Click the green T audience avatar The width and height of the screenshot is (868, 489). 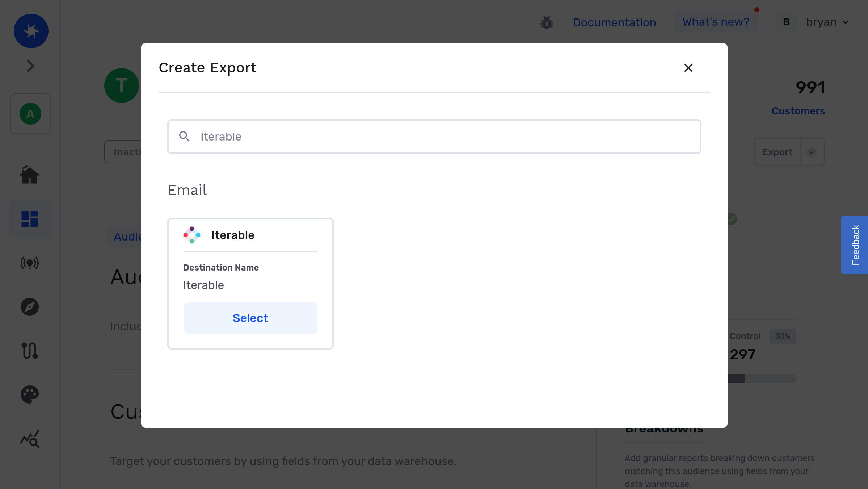click(x=122, y=85)
